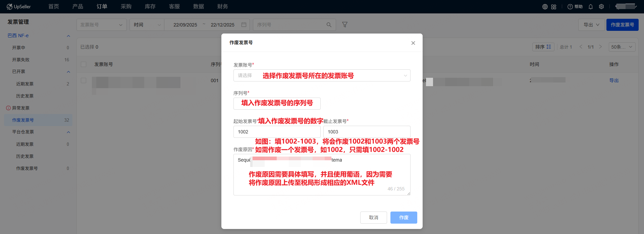
Task: Open the 发票账号 dropdown in dialog
Action: tap(322, 75)
